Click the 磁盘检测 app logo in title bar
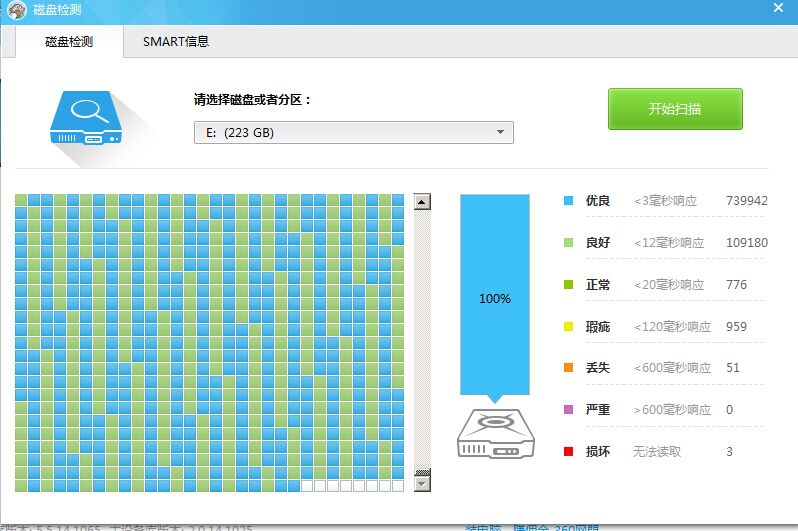The height and width of the screenshot is (531, 798). (x=17, y=10)
